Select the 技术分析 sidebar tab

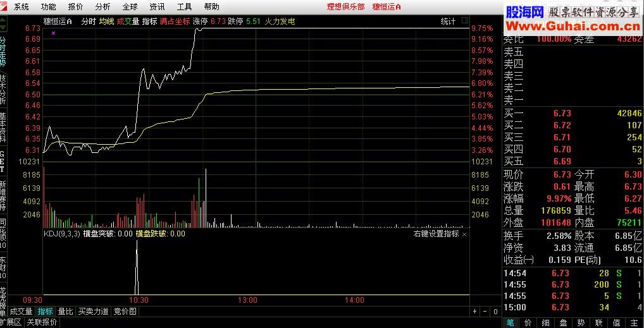click(x=3, y=90)
